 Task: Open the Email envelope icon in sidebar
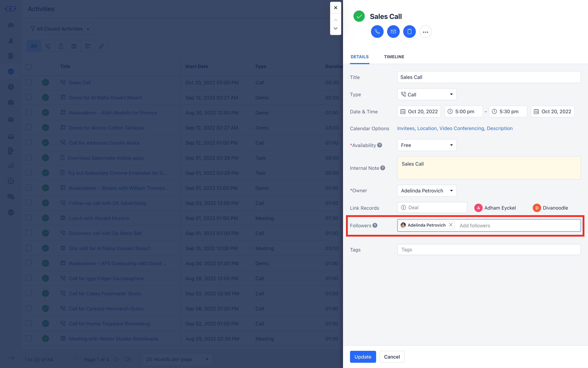[11, 120]
